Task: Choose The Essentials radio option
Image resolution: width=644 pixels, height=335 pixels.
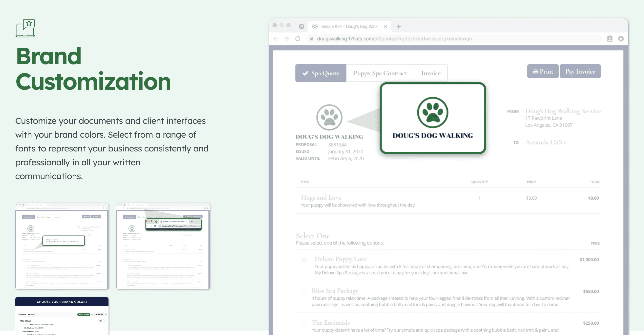Action: (x=304, y=323)
